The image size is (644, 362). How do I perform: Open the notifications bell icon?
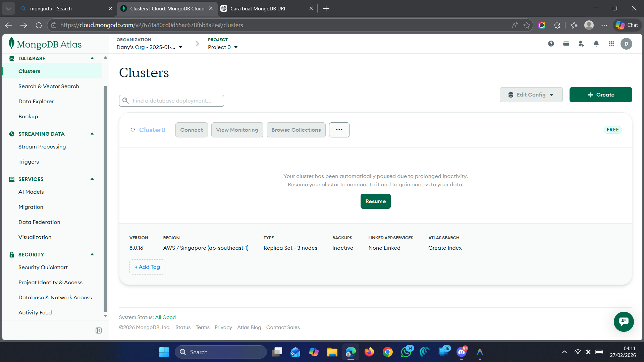click(x=596, y=44)
